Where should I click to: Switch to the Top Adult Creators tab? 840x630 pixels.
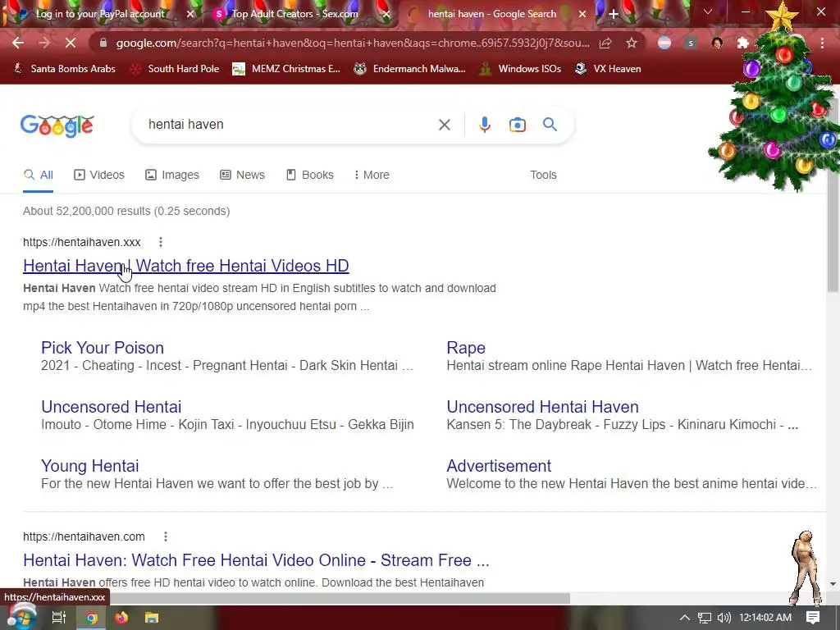[x=294, y=14]
